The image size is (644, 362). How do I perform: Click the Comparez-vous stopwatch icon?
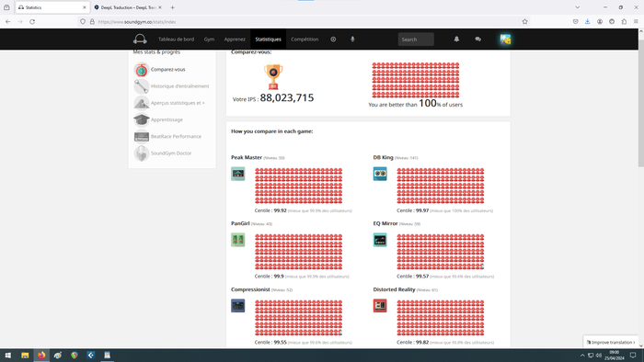(x=142, y=70)
